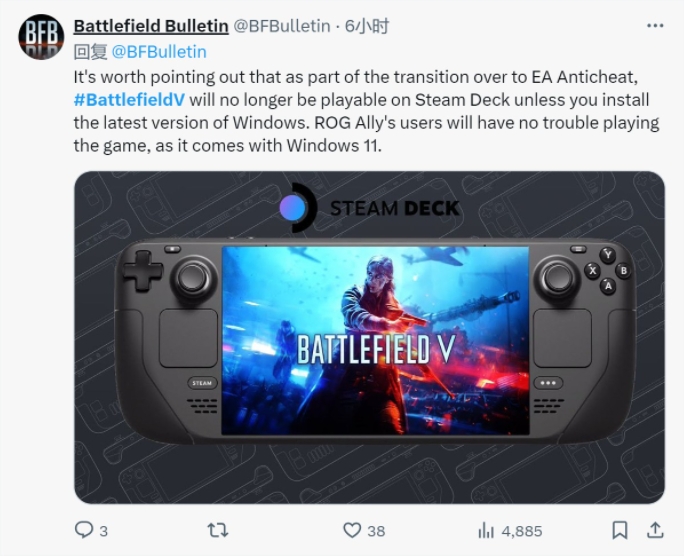Like the tweet using the heart icon

click(352, 530)
